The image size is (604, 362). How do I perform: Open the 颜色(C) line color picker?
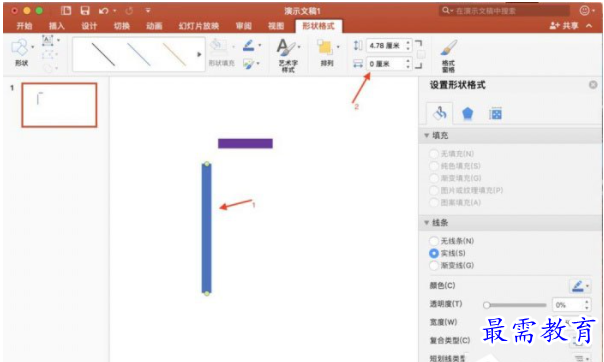pos(580,286)
